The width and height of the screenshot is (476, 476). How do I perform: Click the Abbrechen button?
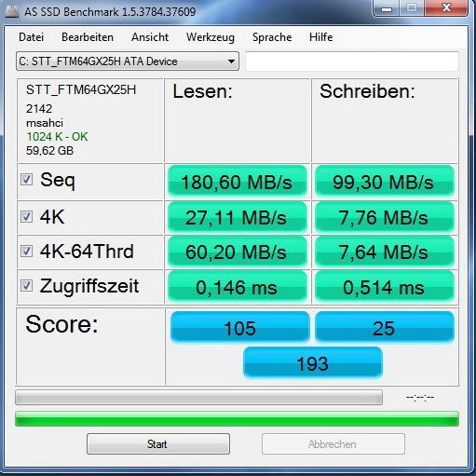(333, 444)
